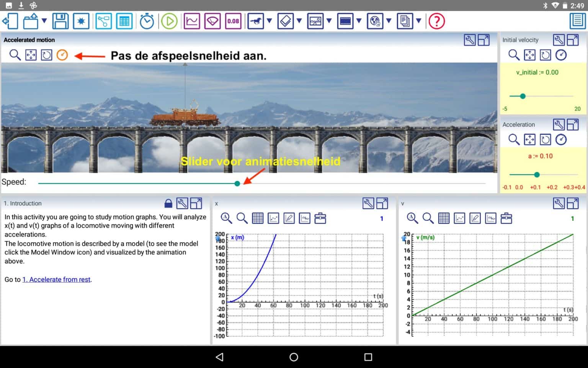The image size is (588, 368).
Task: Open the Model window icon
Action: click(x=103, y=21)
